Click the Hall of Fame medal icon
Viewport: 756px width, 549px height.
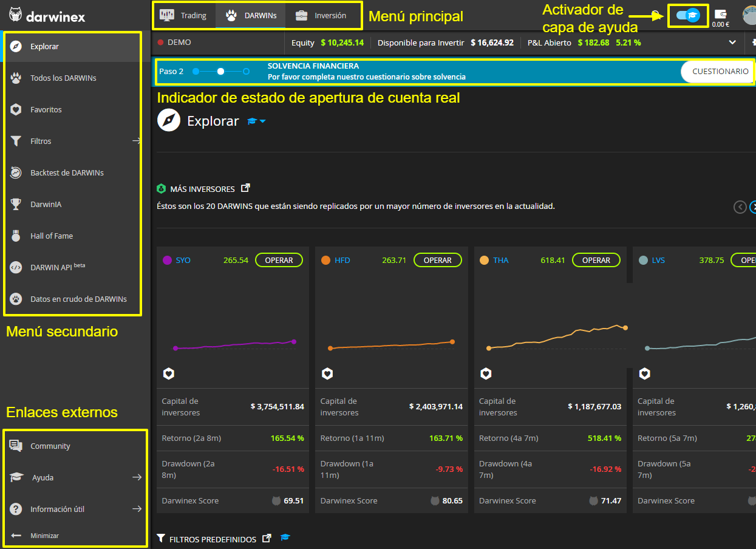click(16, 236)
